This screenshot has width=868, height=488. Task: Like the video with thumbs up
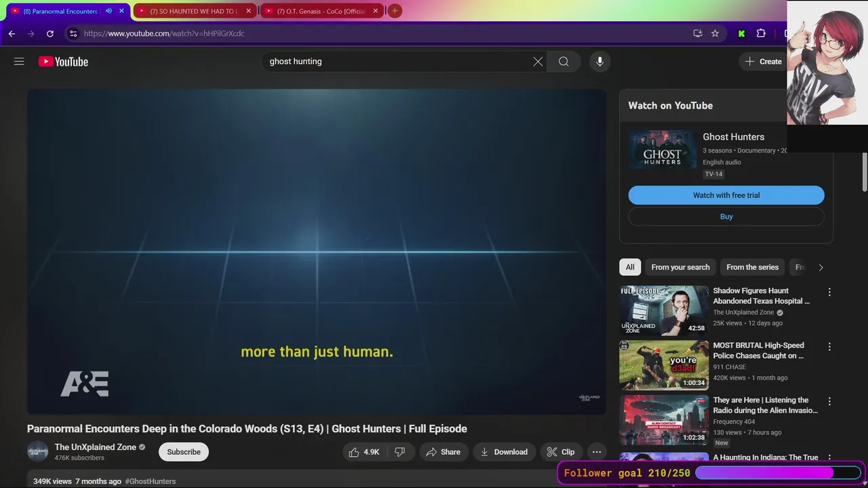click(x=364, y=452)
